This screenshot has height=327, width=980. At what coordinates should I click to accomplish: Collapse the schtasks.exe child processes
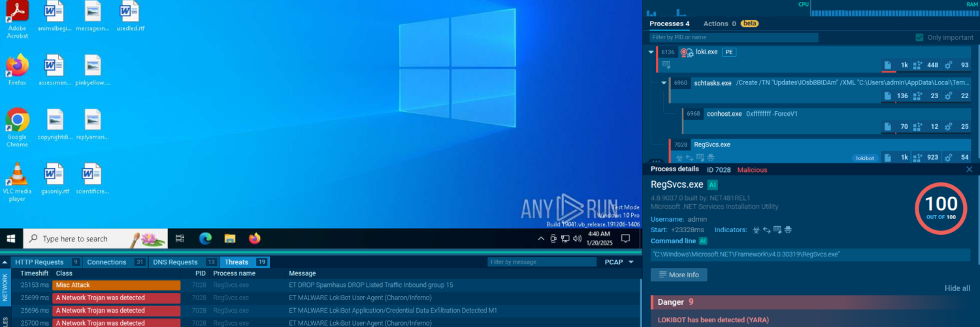point(664,83)
